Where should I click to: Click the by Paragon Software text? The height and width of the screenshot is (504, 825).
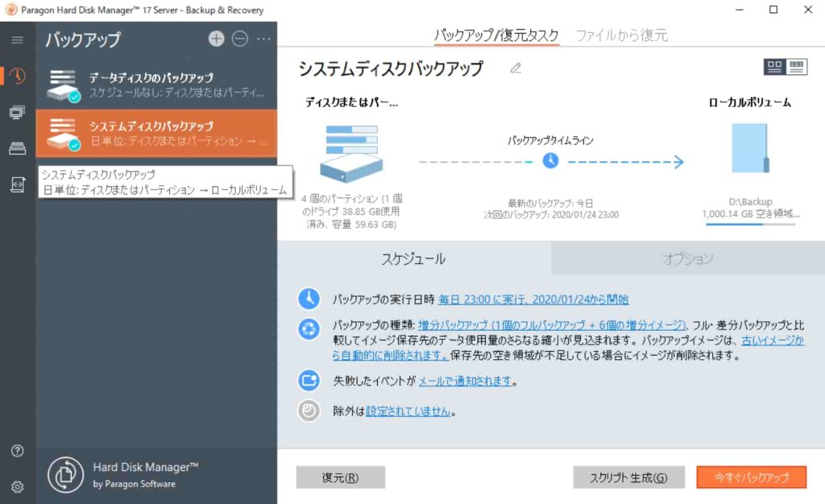click(135, 484)
